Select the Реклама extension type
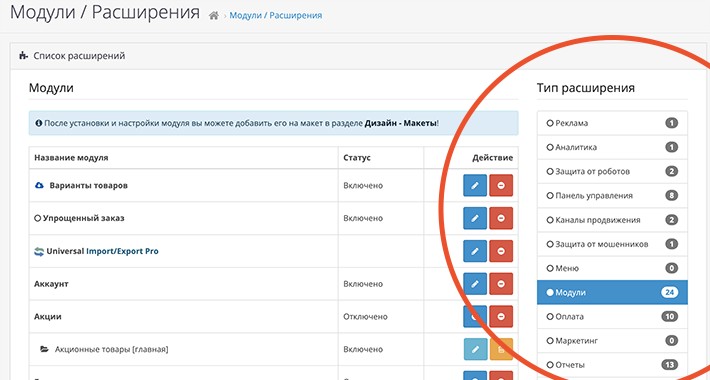The image size is (710, 380). (x=612, y=123)
